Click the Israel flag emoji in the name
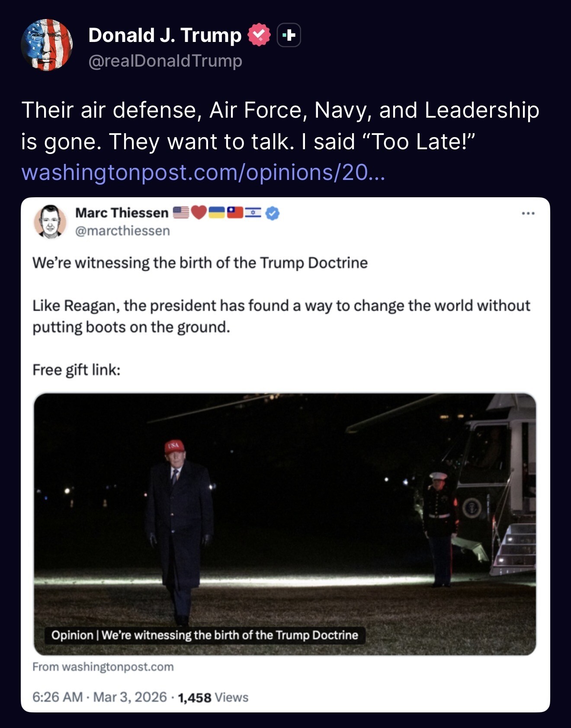The image size is (571, 728). (x=253, y=212)
